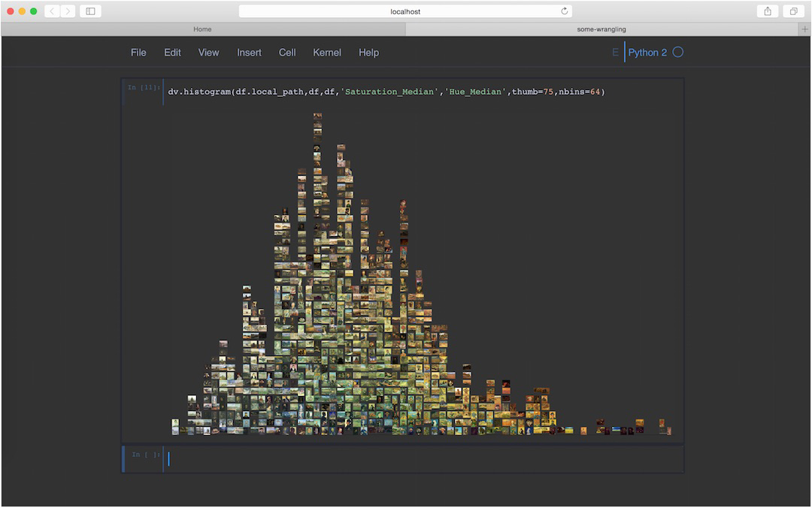Switch to the Home tab

202,29
